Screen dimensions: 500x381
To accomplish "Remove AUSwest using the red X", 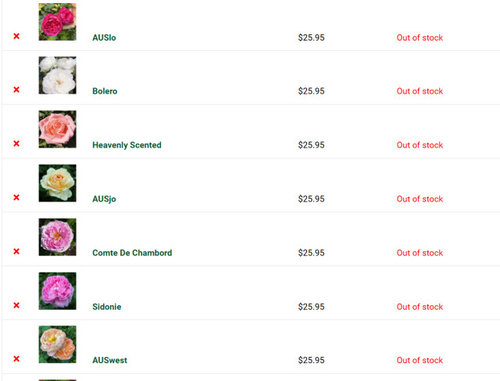I will pyautogui.click(x=16, y=359).
